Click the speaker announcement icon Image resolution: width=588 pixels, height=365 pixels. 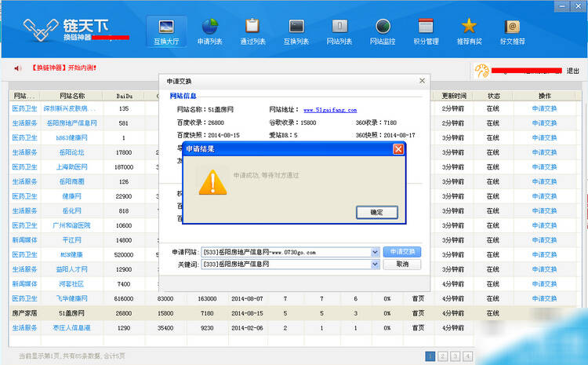[17, 68]
